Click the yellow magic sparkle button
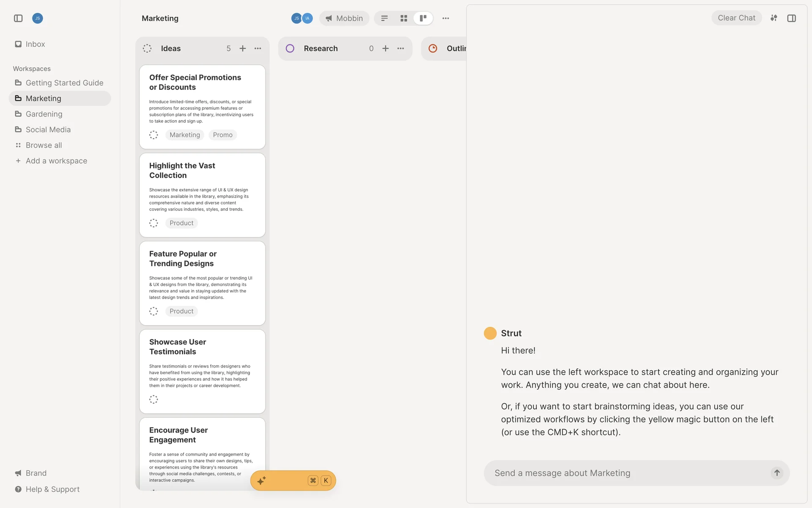 point(262,480)
